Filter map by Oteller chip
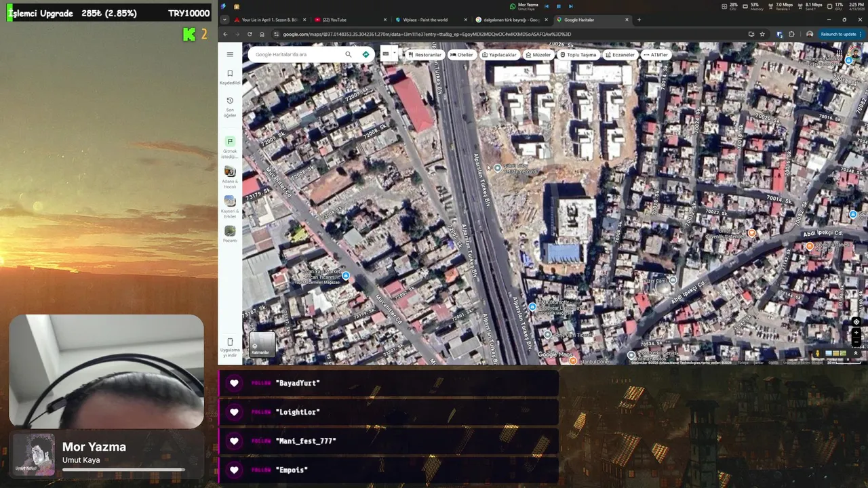Viewport: 868px width, 488px height. point(462,54)
